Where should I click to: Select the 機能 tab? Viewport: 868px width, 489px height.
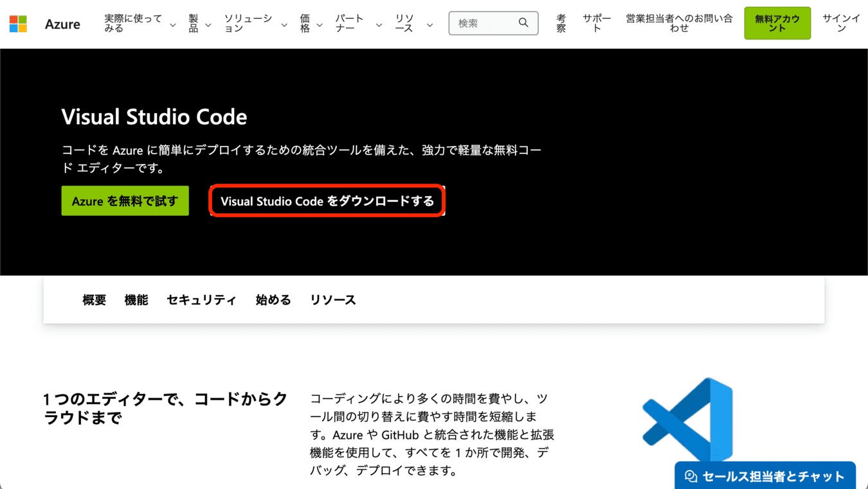(136, 300)
